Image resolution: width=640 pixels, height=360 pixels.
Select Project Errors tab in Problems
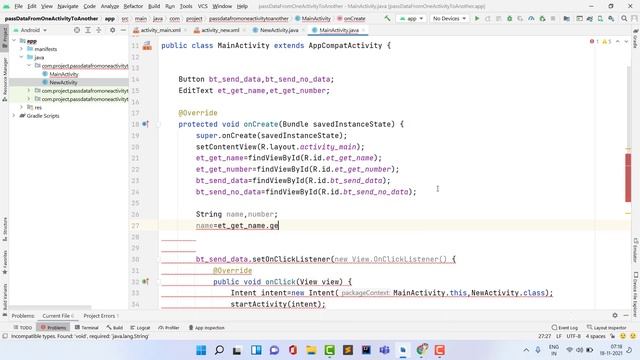[x=101, y=316]
